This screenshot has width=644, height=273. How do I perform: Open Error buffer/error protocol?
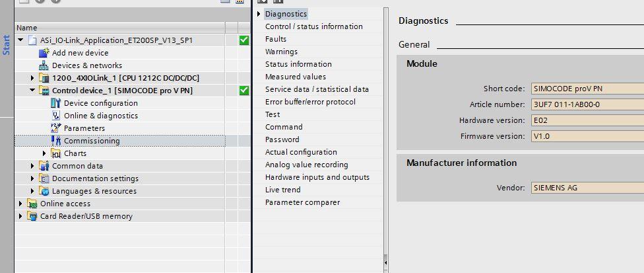(310, 102)
